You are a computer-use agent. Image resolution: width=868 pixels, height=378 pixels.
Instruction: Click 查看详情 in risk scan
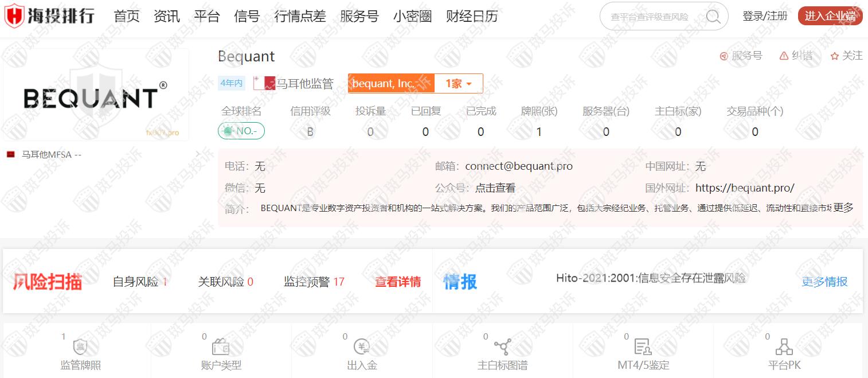pyautogui.click(x=398, y=282)
